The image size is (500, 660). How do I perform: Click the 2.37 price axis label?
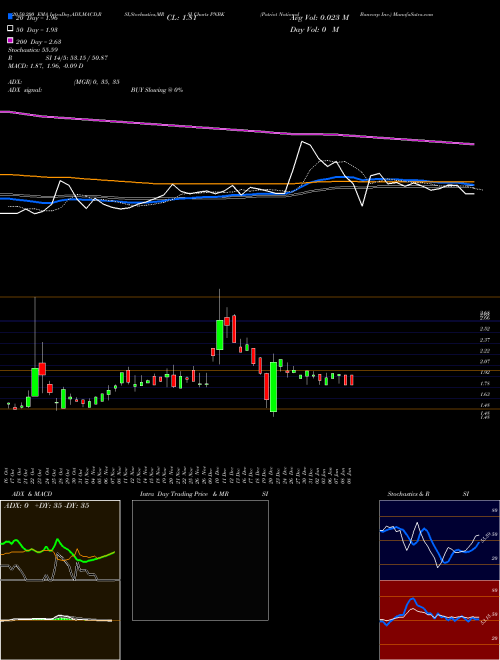pos(485,340)
